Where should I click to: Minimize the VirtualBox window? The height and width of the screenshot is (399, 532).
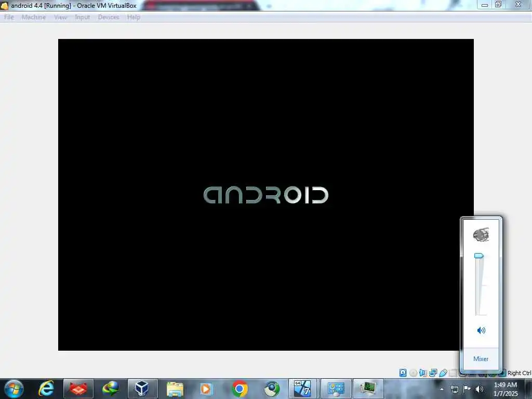pos(485,5)
